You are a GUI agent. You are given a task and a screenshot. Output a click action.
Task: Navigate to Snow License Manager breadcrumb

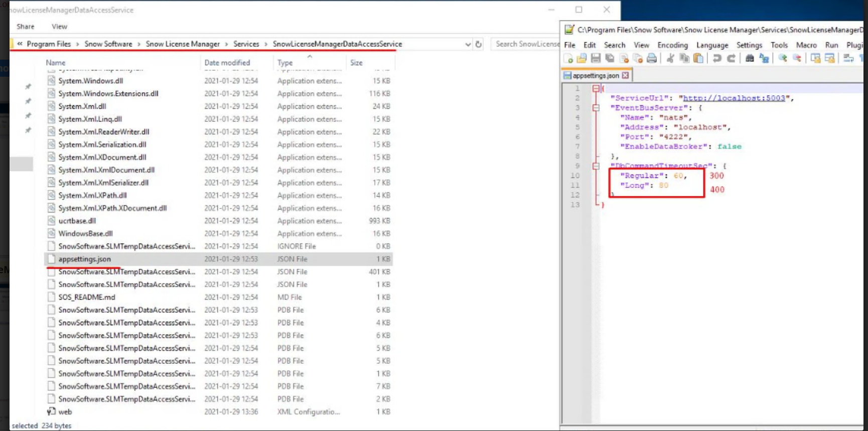point(183,44)
